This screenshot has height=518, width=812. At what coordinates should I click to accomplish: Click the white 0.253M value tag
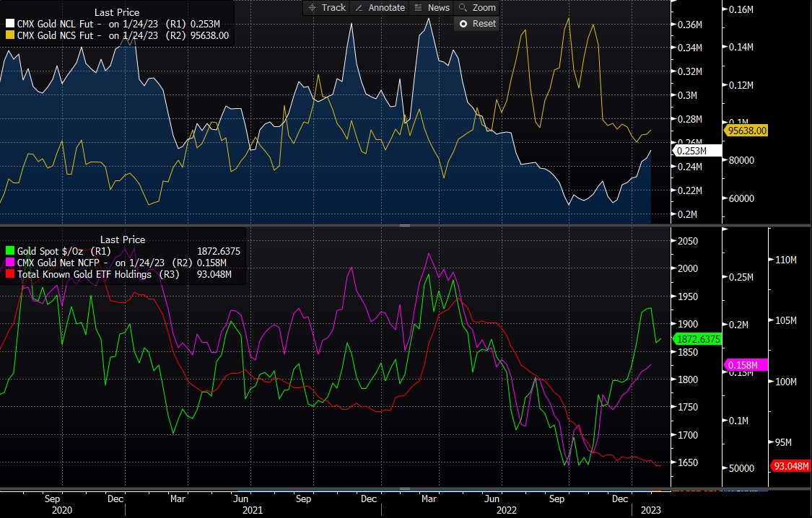click(696, 151)
